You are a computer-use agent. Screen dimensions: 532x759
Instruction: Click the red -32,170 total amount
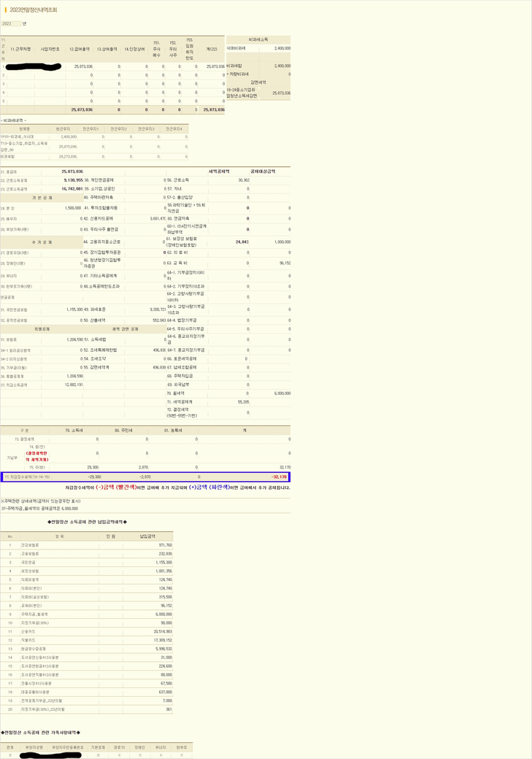click(x=280, y=477)
